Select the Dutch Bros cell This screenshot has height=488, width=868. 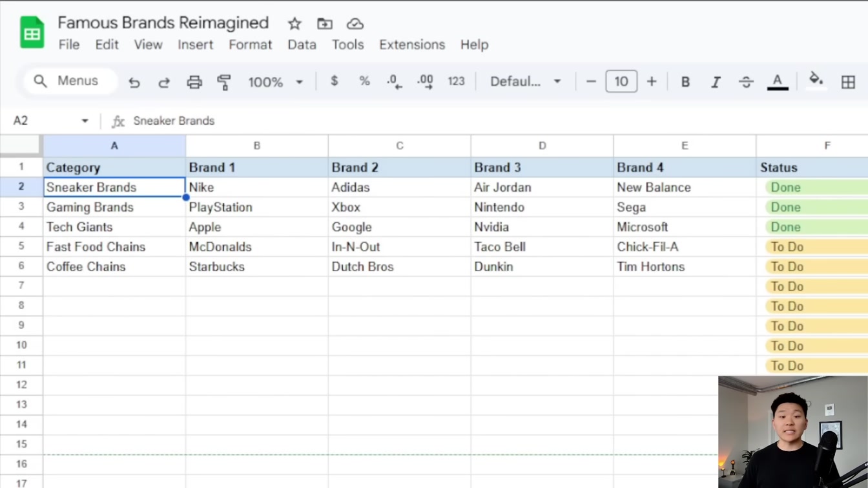[399, 267]
